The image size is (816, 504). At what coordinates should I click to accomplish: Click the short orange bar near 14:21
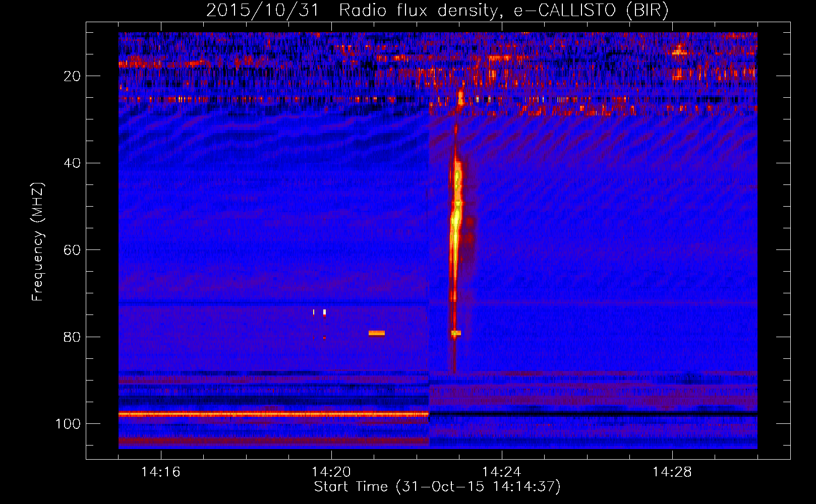(377, 333)
